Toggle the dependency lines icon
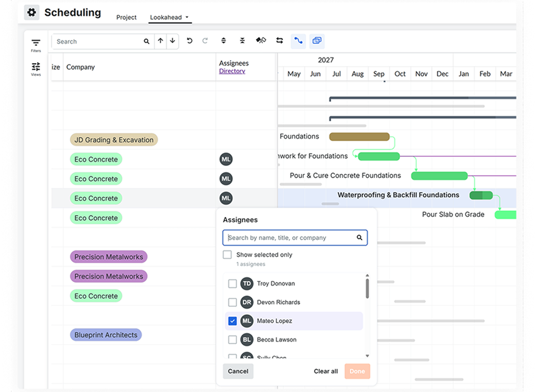Viewport: 536px width, 392px height. click(x=298, y=41)
